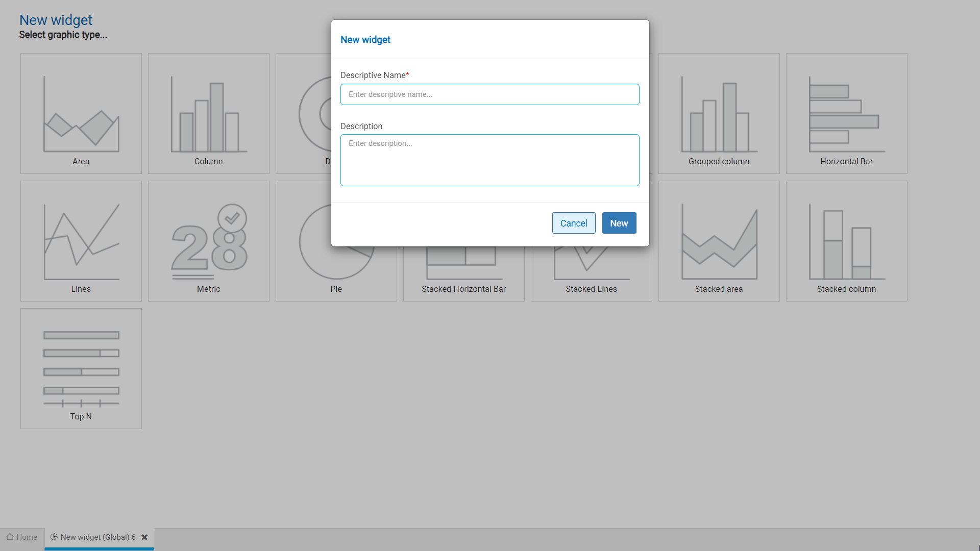The width and height of the screenshot is (980, 551).
Task: Click the New widget (Global) 6 tab
Action: tap(99, 537)
